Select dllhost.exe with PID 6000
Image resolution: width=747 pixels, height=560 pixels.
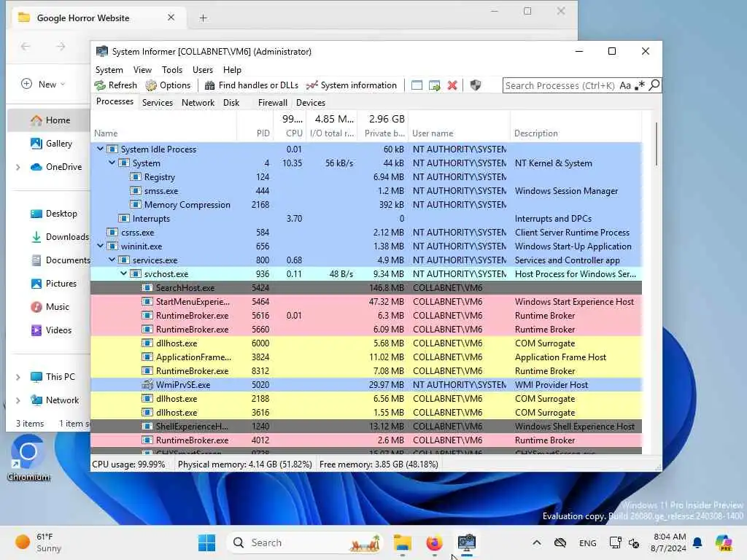[366, 343]
